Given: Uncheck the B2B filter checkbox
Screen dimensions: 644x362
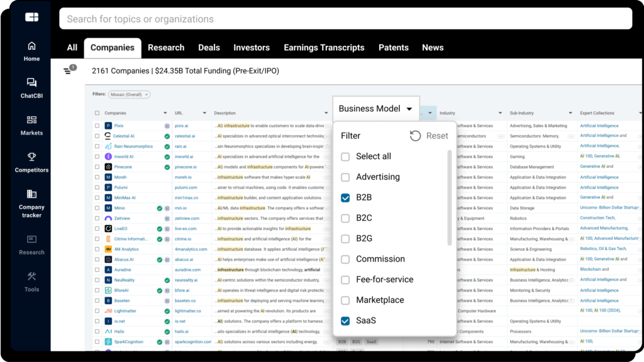Looking at the screenshot, I should point(345,198).
